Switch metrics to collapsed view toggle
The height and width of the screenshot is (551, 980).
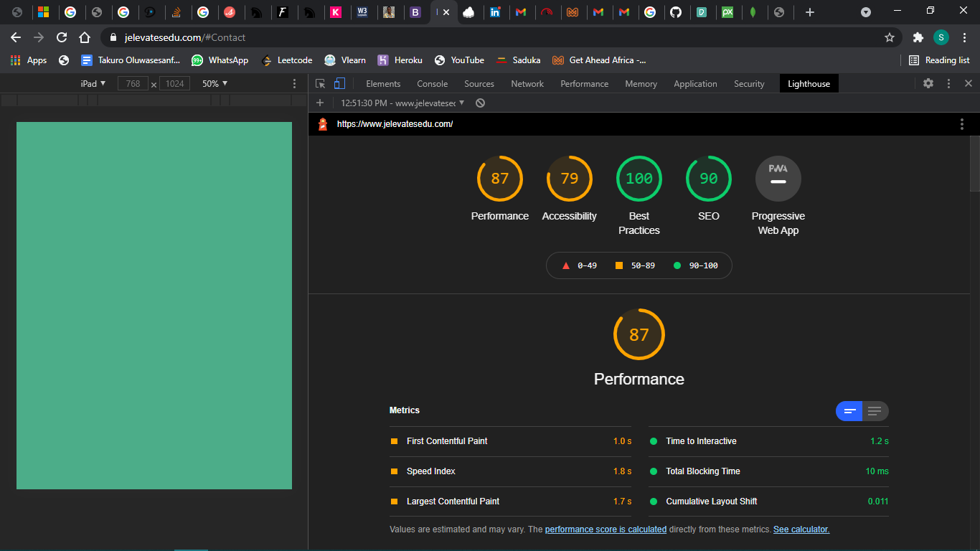point(849,411)
